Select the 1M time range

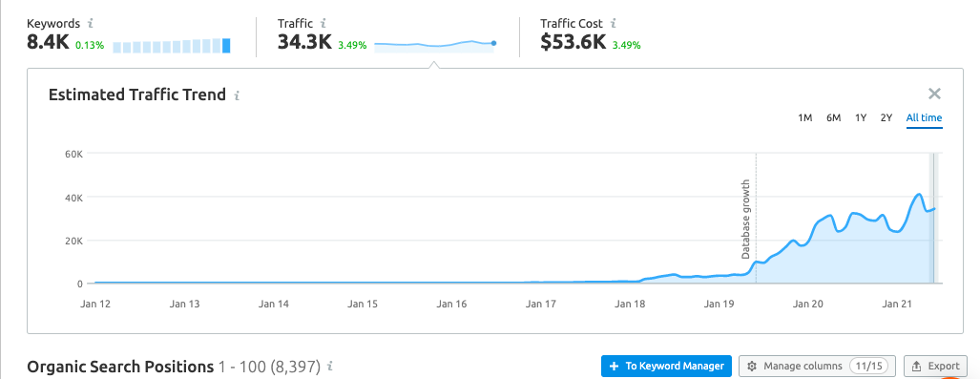pyautogui.click(x=805, y=117)
